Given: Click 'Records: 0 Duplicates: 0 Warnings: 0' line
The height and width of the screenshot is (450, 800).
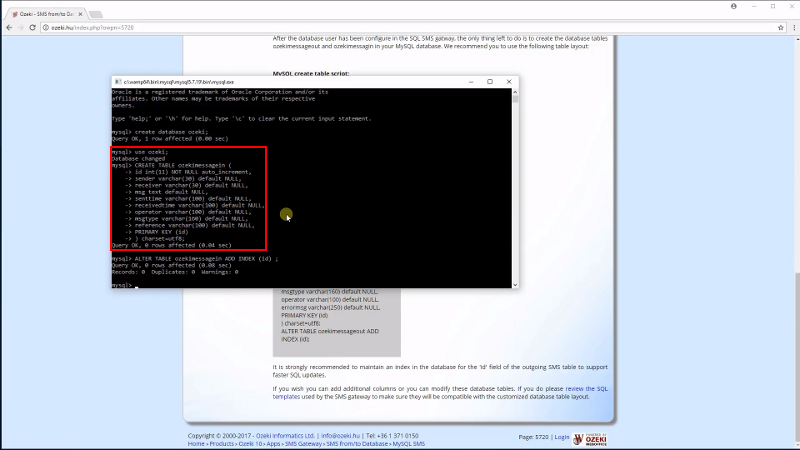Looking at the screenshot, I should [x=175, y=272].
